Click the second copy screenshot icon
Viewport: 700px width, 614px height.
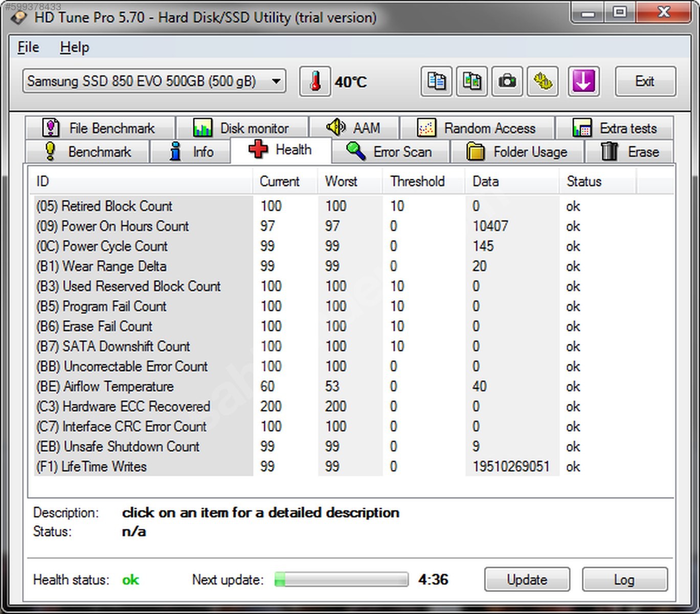click(x=471, y=81)
